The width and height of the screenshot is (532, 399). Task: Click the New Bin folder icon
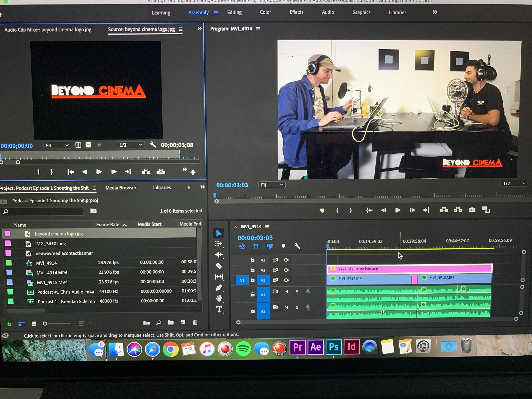171,323
